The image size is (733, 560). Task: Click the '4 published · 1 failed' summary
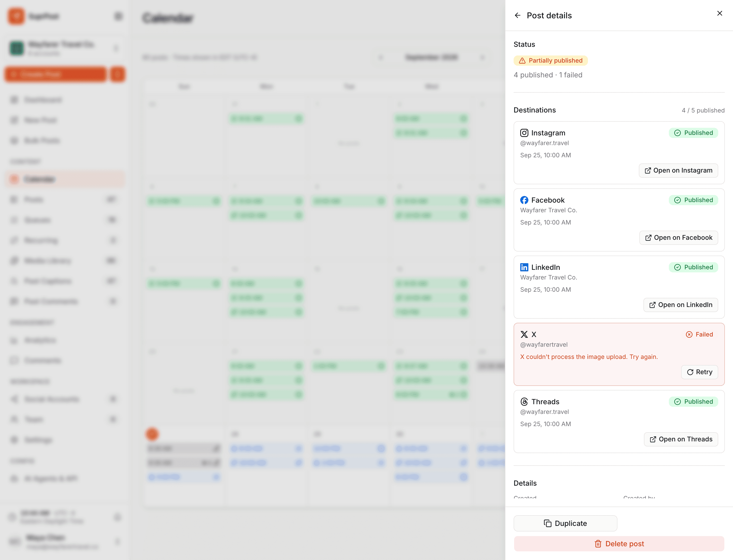pyautogui.click(x=548, y=75)
